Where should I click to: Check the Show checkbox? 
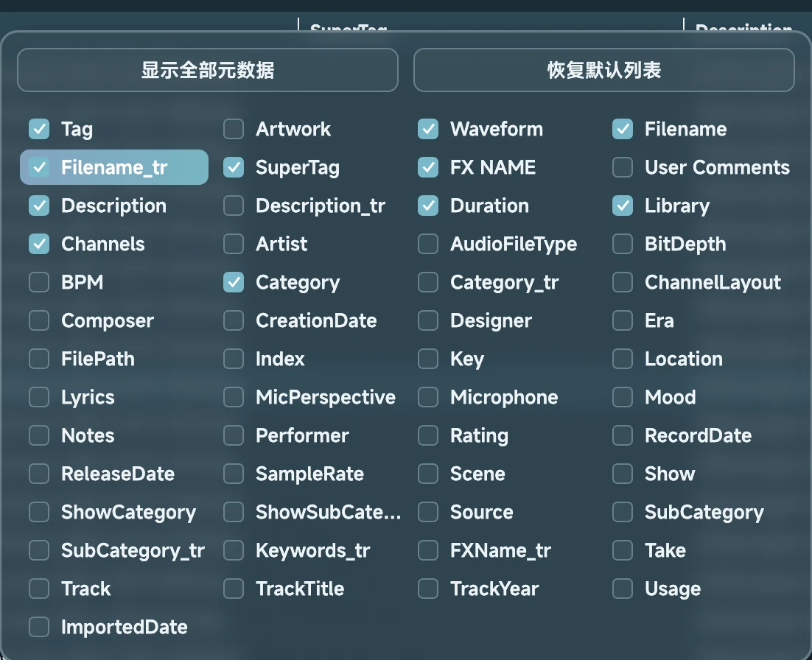point(623,474)
